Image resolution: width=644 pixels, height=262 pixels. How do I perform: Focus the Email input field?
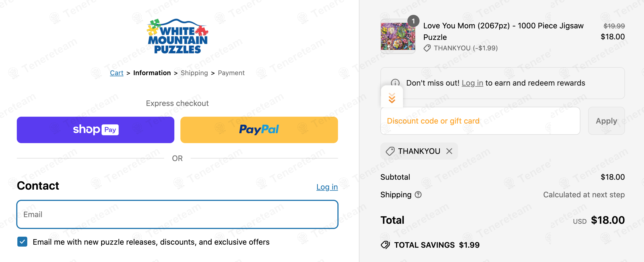click(x=177, y=214)
